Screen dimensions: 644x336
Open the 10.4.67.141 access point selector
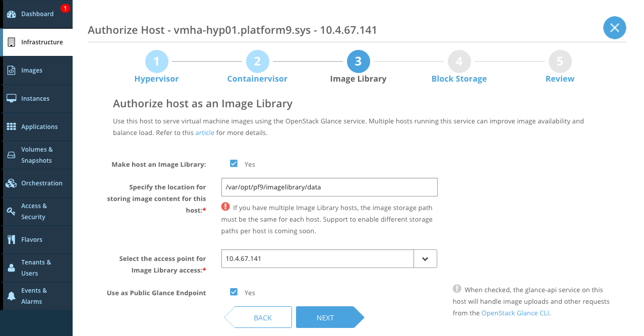click(317, 259)
